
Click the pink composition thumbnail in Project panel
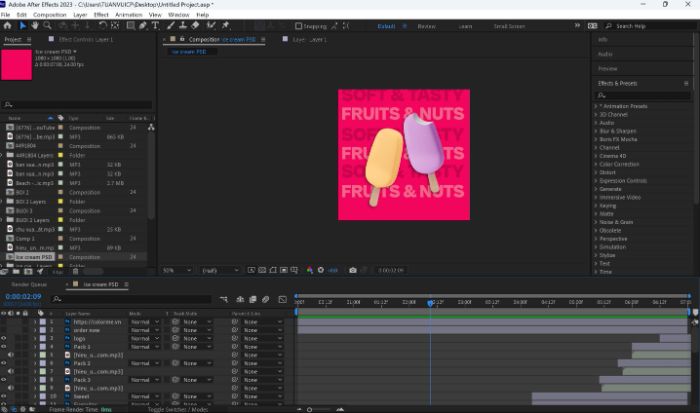(17, 65)
